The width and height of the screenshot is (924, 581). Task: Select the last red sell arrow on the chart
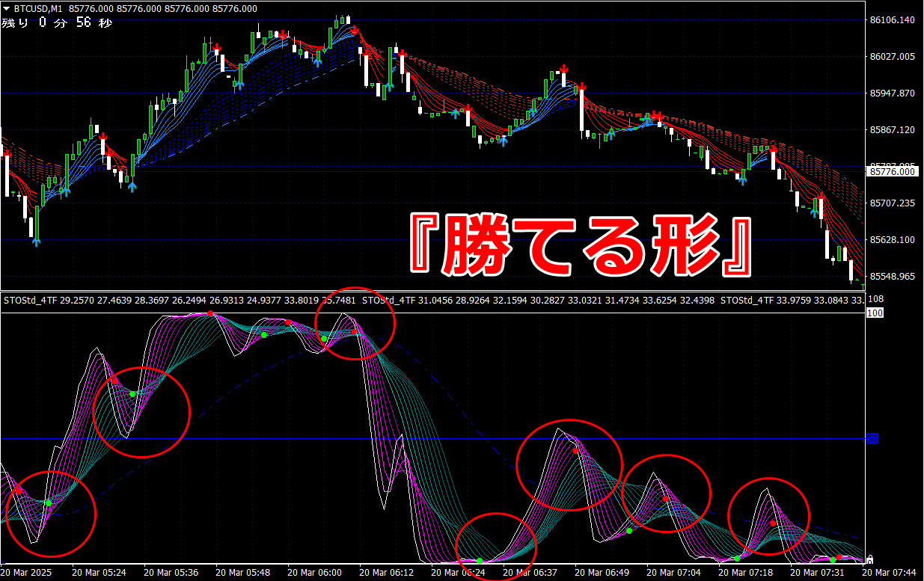[x=821, y=198]
